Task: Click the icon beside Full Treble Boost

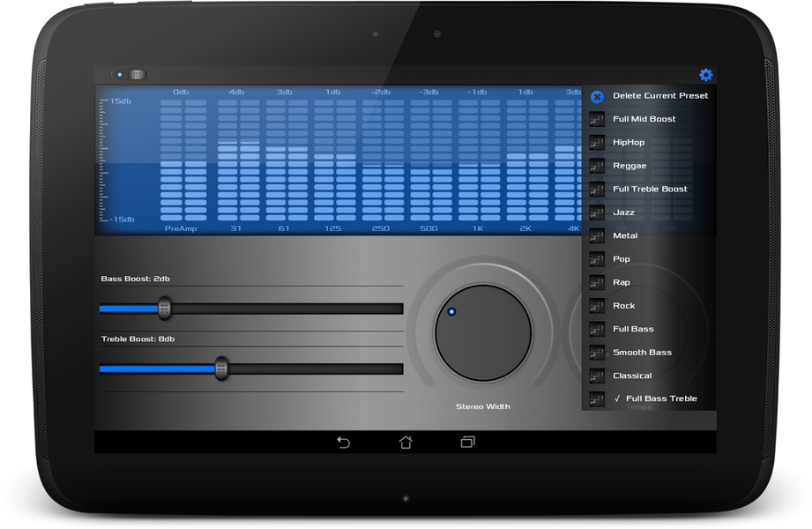Action: point(597,189)
